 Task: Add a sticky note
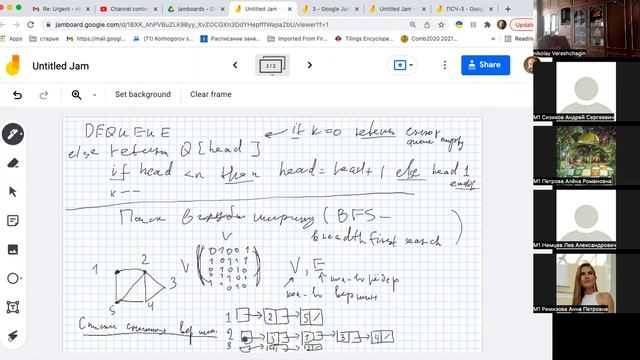pyautogui.click(x=13, y=221)
